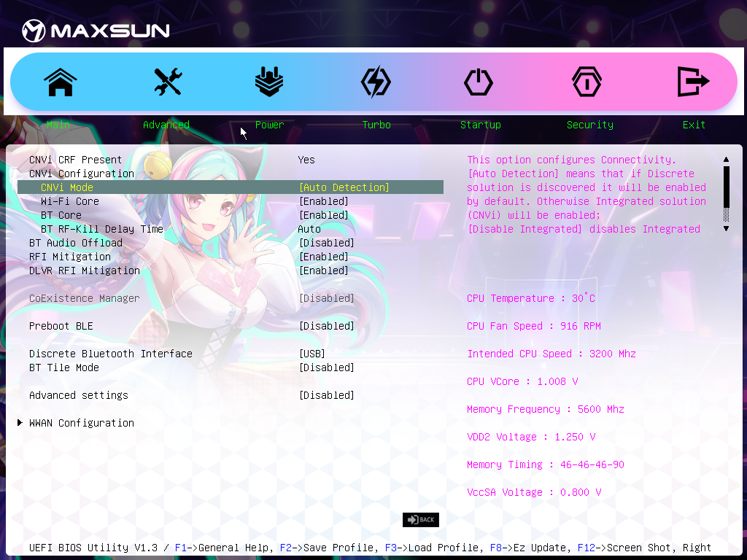Select the BT Tile Mode label
Image resolution: width=747 pixels, height=560 pixels.
pyautogui.click(x=64, y=367)
